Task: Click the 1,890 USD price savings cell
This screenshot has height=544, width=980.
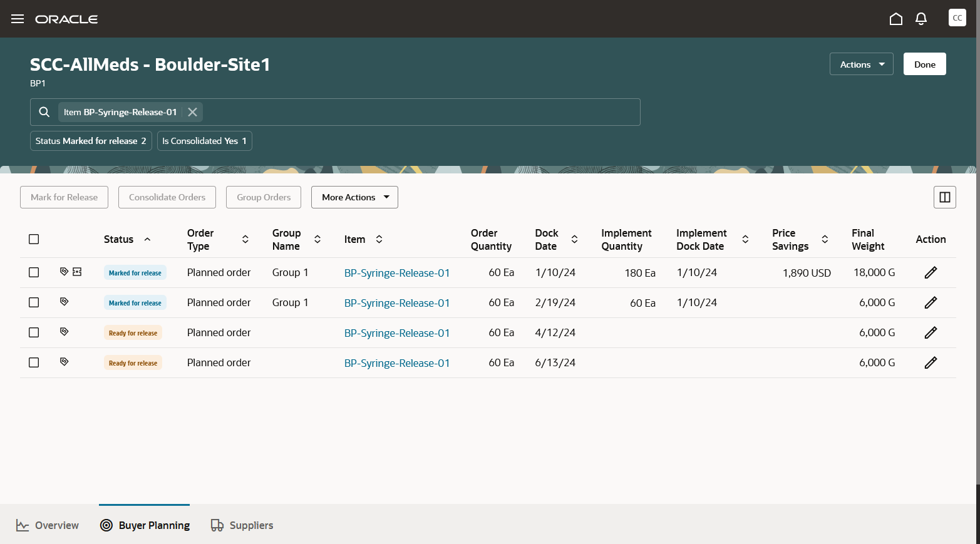Action: [x=807, y=273]
